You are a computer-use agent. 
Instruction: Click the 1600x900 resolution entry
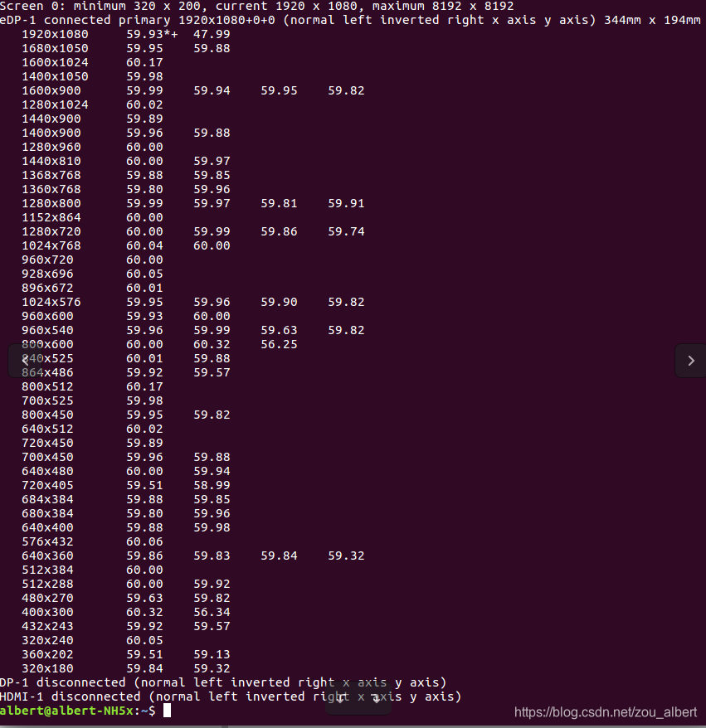click(51, 90)
